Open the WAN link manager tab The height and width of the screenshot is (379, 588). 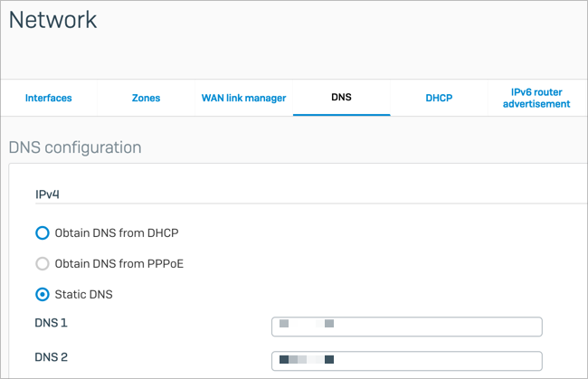point(243,98)
